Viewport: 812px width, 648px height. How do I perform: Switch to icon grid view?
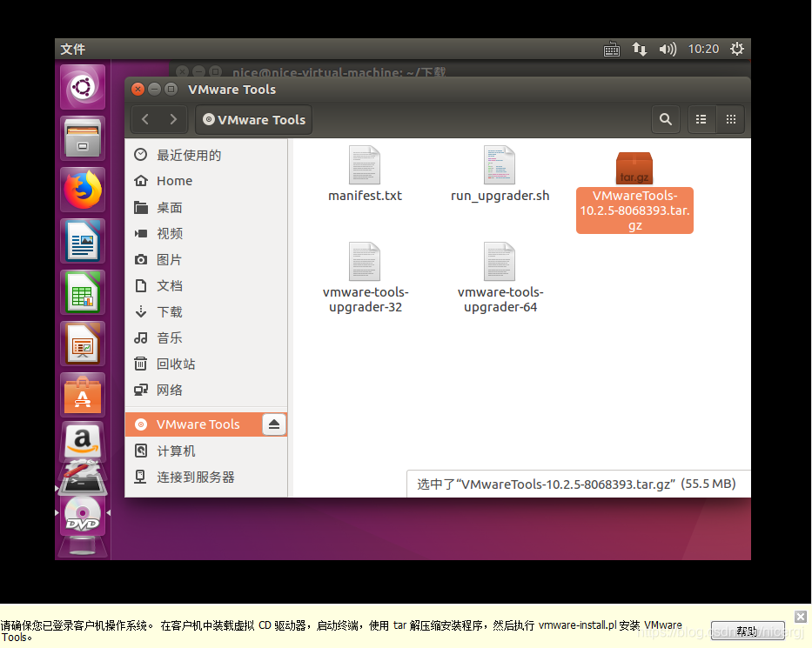point(731,119)
